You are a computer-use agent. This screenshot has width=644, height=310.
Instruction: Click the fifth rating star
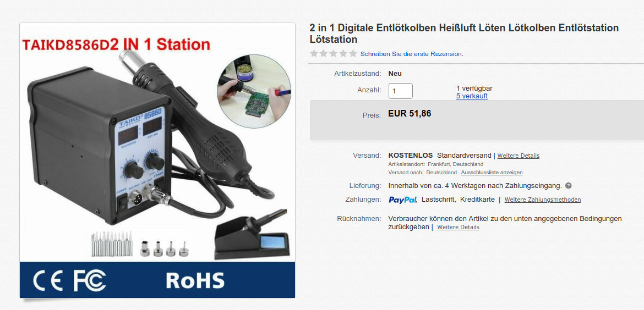pos(353,54)
